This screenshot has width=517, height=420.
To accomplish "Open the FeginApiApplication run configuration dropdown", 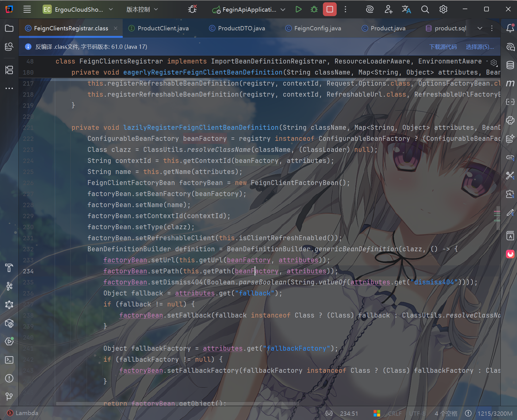I will point(249,9).
